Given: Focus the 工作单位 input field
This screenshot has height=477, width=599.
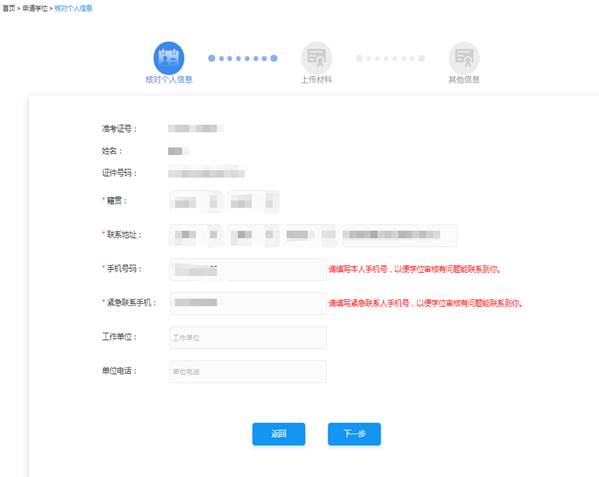Looking at the screenshot, I should [x=248, y=337].
